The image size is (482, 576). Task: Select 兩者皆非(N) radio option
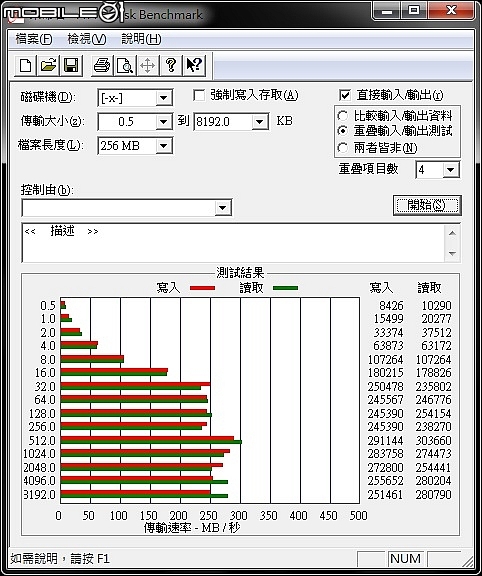click(x=342, y=148)
